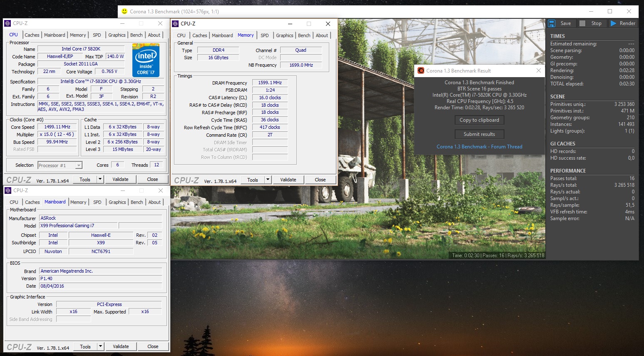Click the Graphic Interface Version 'PCI-Express'

point(109,304)
